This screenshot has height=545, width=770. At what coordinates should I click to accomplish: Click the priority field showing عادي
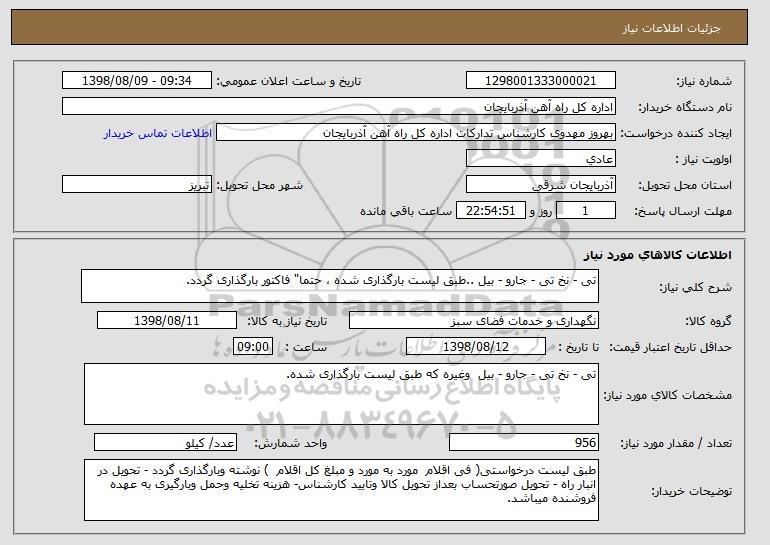541,159
